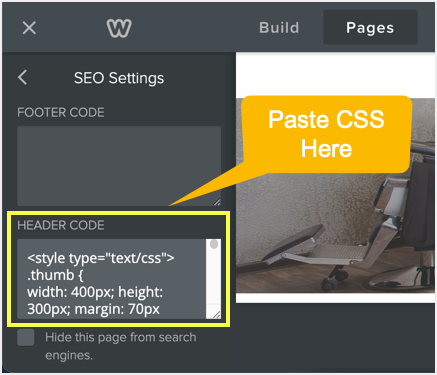Screen dimensions: 437x375
Task: Click the Weebly logo icon
Action: pyautogui.click(x=119, y=28)
